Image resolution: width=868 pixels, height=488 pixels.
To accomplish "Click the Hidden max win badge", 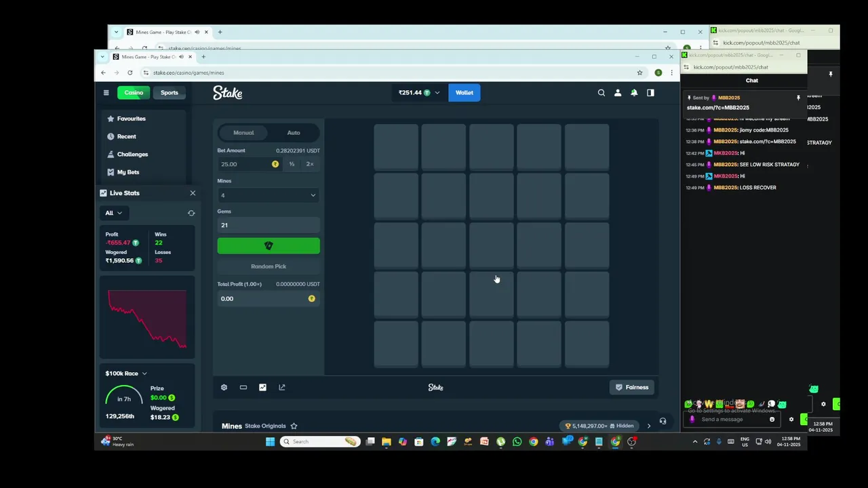I will 599,426.
